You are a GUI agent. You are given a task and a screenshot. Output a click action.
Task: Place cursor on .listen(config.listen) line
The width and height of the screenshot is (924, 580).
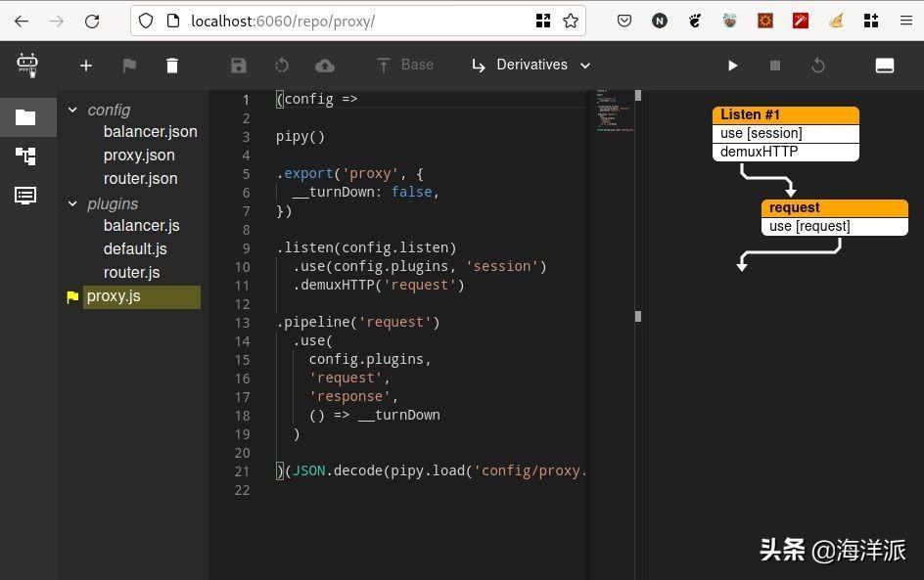366,247
